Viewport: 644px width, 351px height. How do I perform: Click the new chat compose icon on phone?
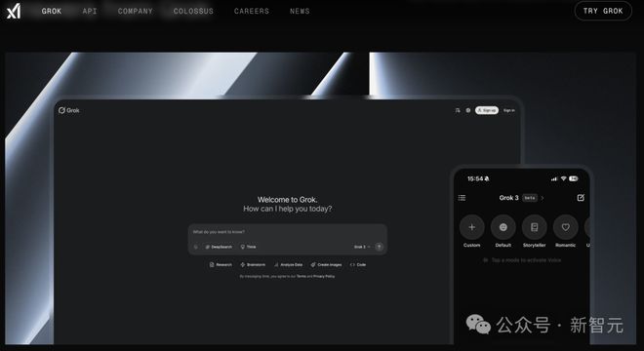(581, 198)
